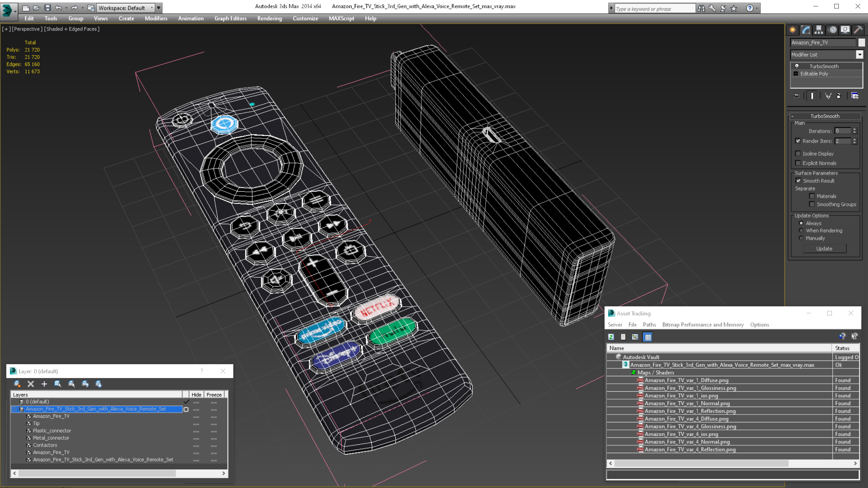868x488 pixels.
Task: Enable Explicit Normals checkbox
Action: 797,163
